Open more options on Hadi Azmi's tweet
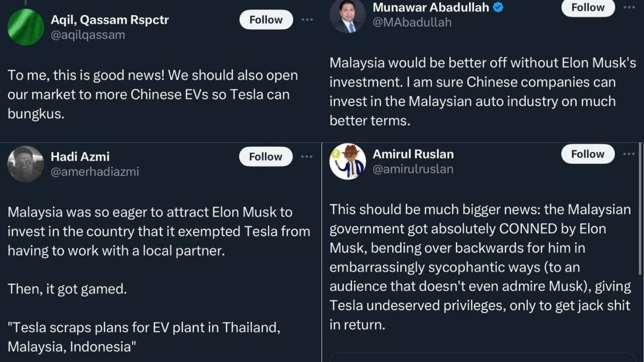Screen dimensions: 644x362 [x=307, y=156]
